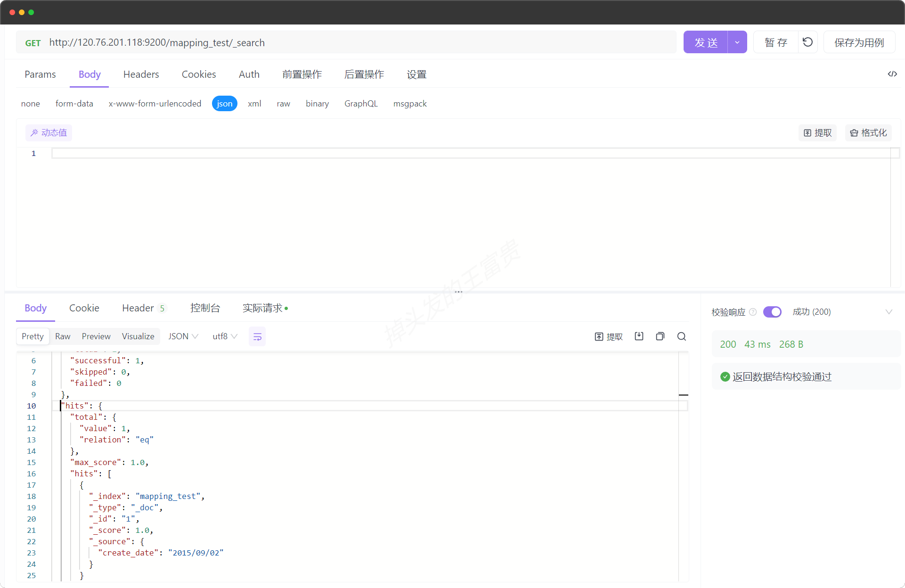Image resolution: width=905 pixels, height=588 pixels.
Task: Open the JSON format dropdown
Action: click(x=183, y=336)
